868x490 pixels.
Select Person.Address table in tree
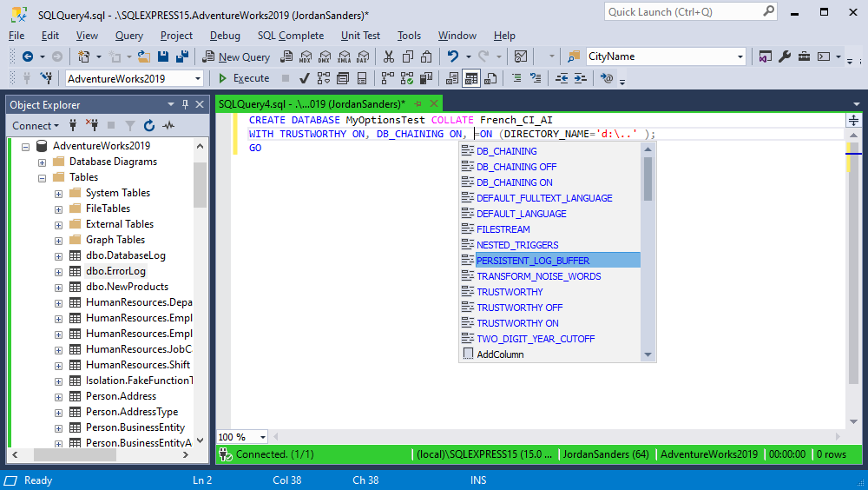click(121, 396)
